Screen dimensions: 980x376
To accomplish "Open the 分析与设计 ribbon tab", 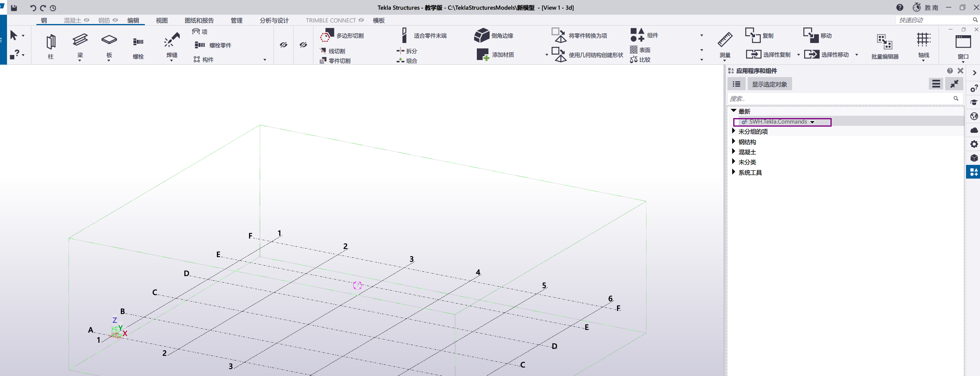I will (274, 21).
